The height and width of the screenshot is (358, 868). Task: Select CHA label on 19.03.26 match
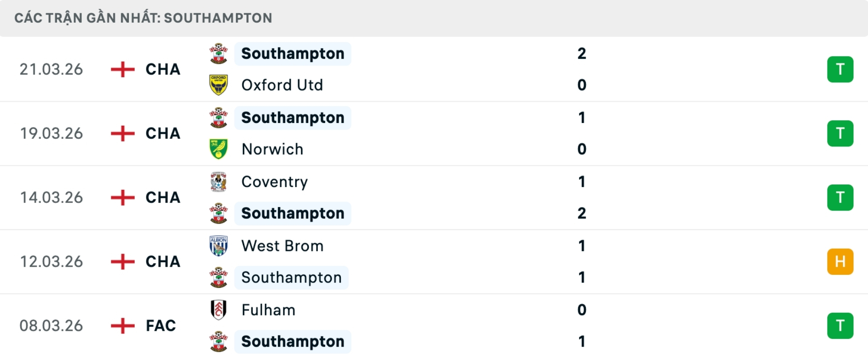point(163,134)
